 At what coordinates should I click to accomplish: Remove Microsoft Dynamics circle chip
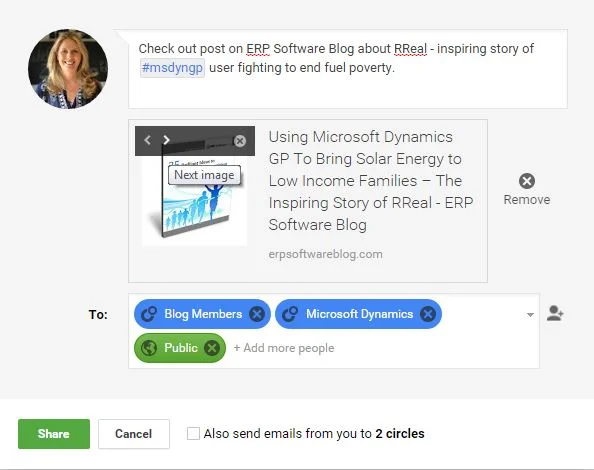[428, 314]
